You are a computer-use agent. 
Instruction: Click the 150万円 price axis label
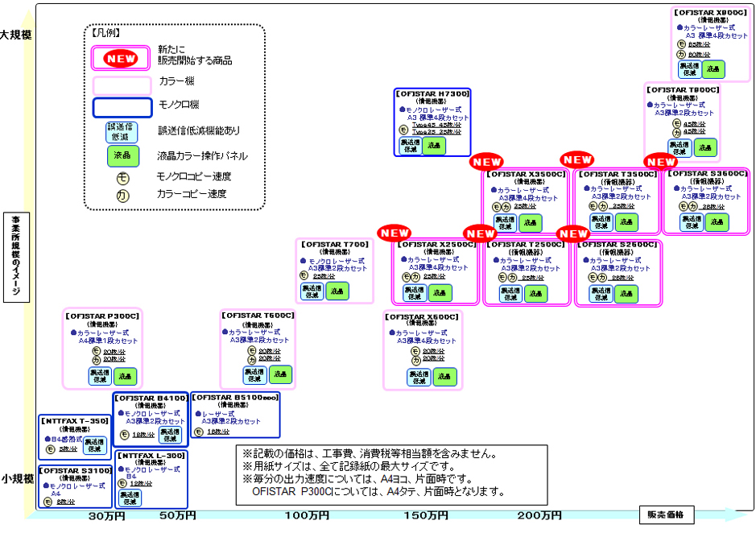point(426,515)
